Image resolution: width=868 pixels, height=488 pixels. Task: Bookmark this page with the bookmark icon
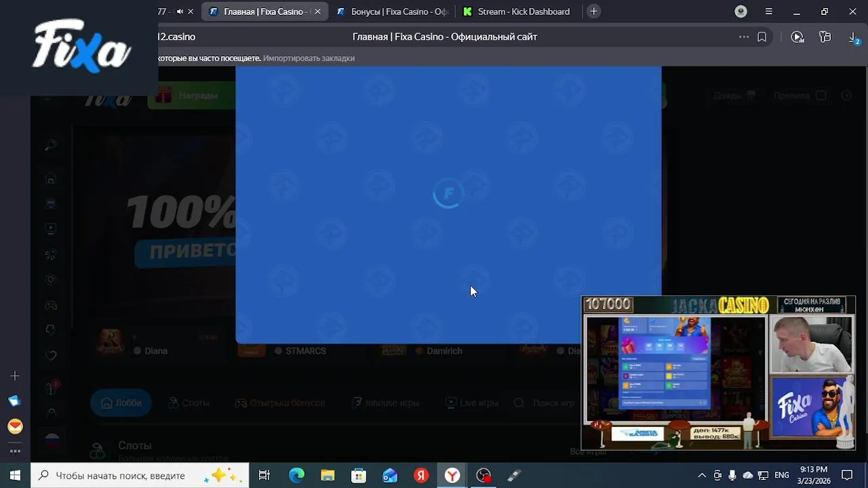[762, 37]
